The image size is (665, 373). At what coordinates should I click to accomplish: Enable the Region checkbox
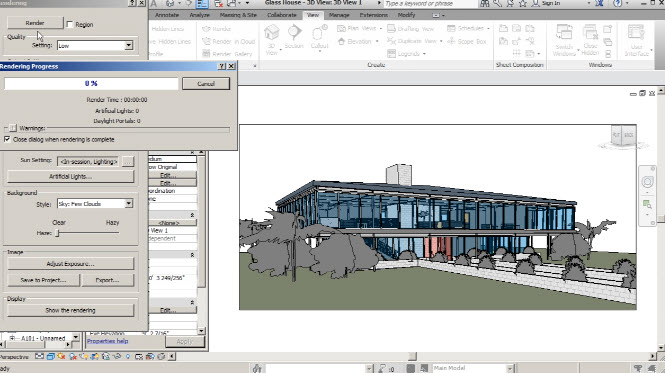[70, 25]
